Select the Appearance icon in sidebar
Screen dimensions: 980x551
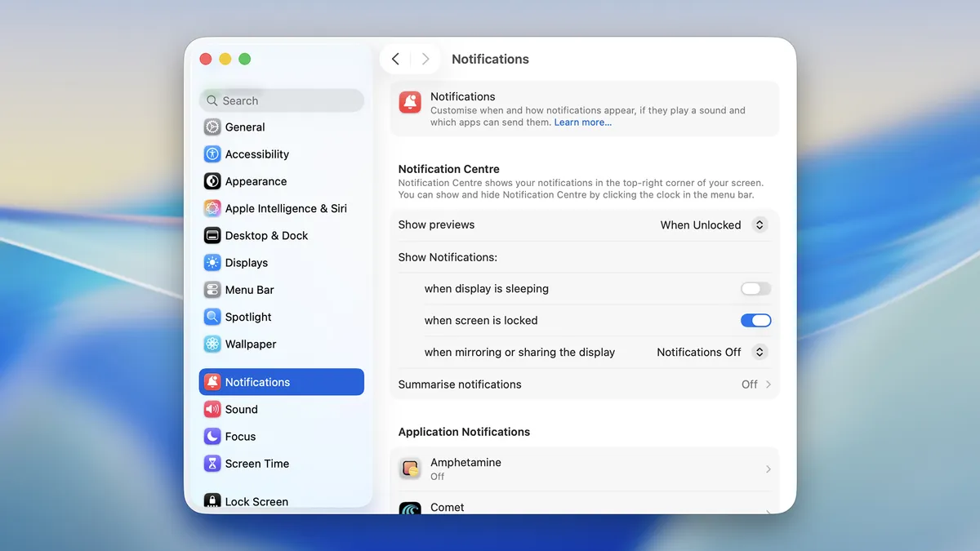212,181
